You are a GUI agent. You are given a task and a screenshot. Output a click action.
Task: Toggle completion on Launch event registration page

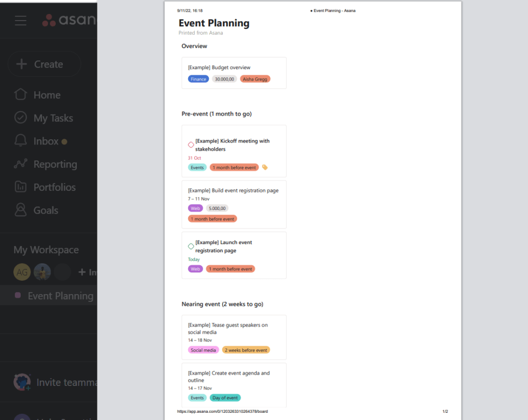190,246
